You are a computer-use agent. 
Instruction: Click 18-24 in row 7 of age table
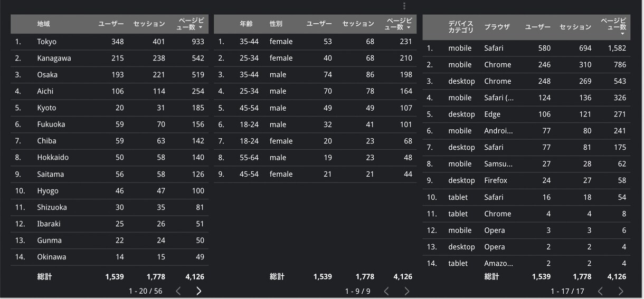(x=249, y=141)
